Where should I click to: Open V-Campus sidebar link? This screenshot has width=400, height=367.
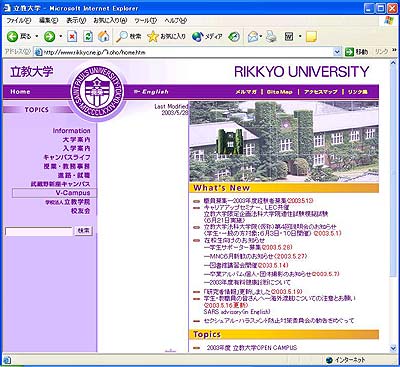tap(73, 193)
